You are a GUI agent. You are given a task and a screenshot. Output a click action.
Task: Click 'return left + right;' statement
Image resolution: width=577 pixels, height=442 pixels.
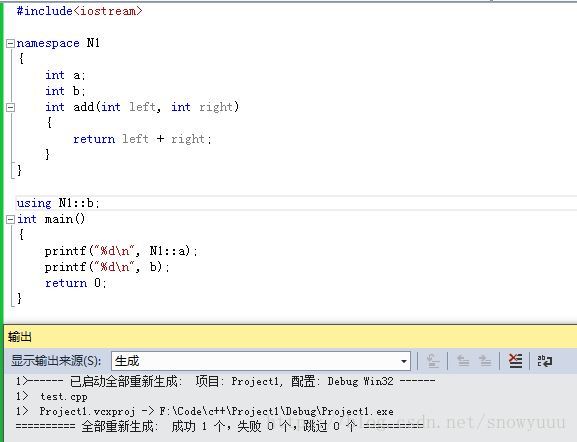click(x=142, y=139)
